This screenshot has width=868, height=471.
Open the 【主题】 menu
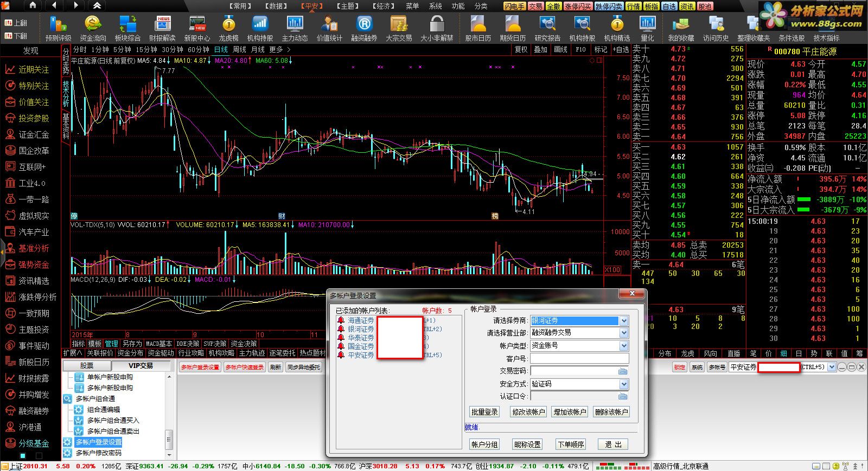(348, 6)
